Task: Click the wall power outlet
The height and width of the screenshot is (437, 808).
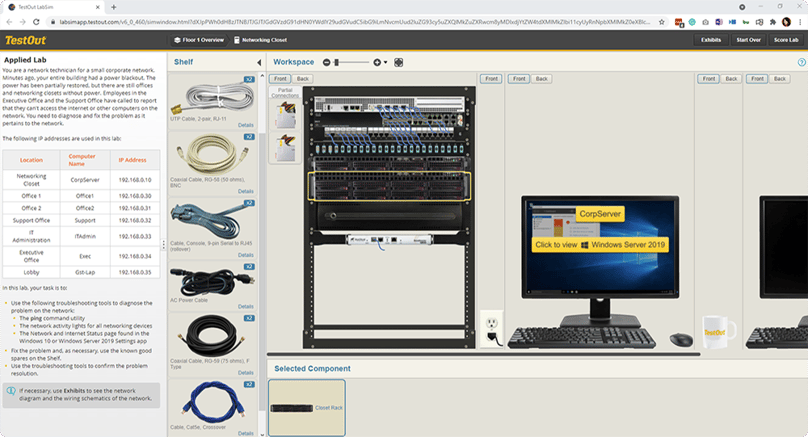Action: click(492, 330)
